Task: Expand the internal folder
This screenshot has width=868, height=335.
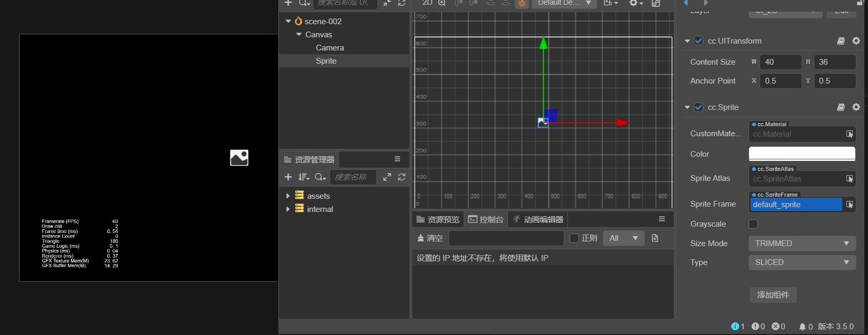Action: coord(288,209)
